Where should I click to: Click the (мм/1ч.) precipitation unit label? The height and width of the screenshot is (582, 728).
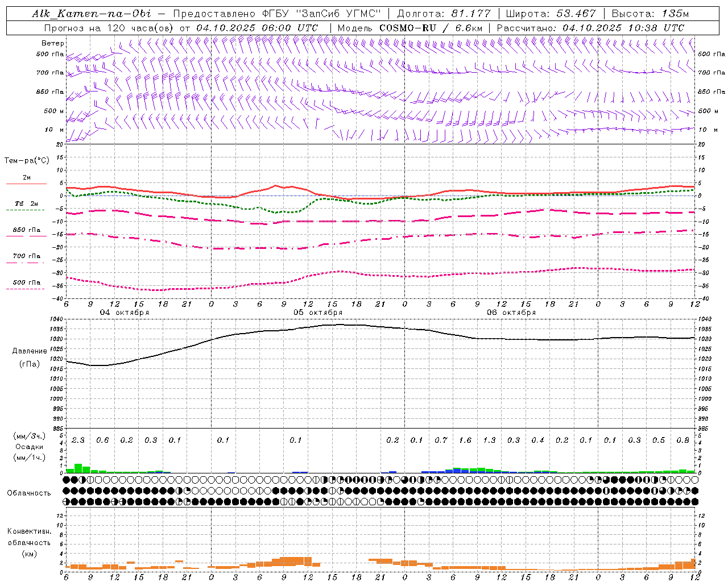point(30,458)
